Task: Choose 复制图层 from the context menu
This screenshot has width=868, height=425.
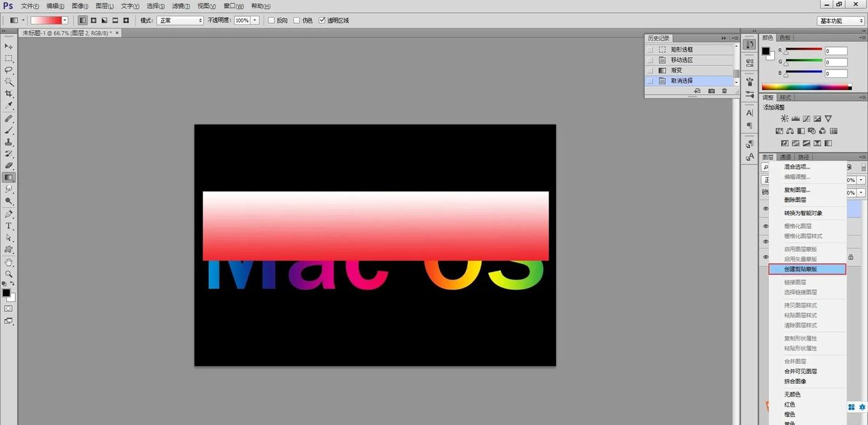Action: coord(797,190)
